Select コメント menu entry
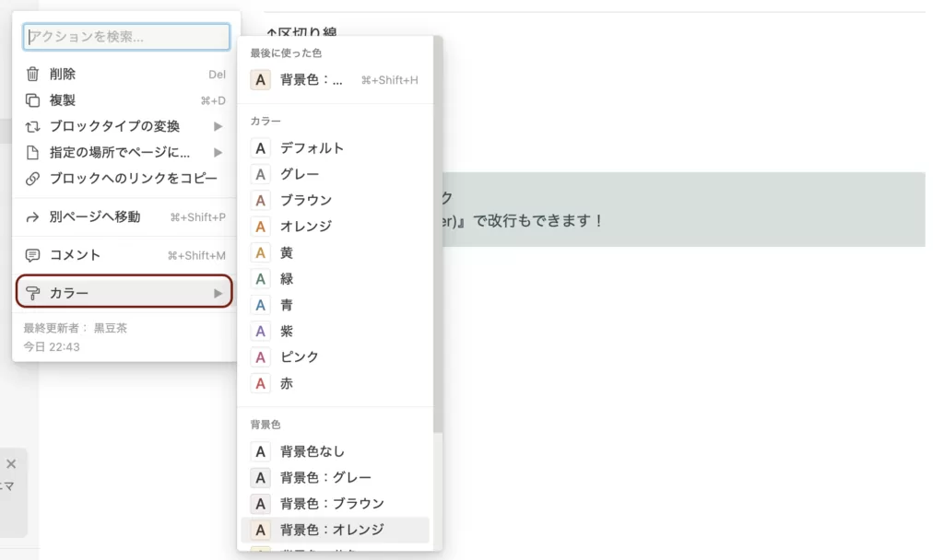 click(125, 255)
